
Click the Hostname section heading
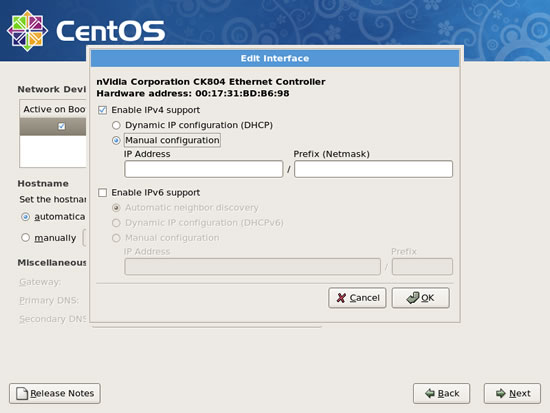click(x=43, y=184)
